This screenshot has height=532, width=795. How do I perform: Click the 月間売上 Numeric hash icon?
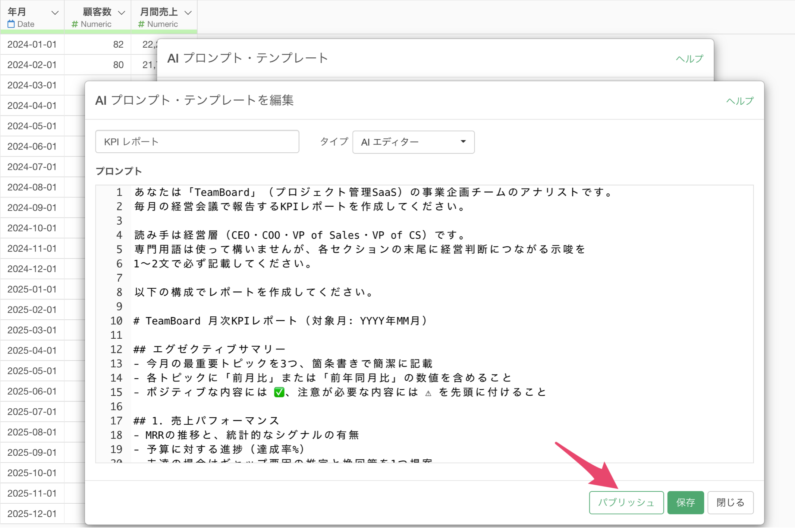point(141,24)
